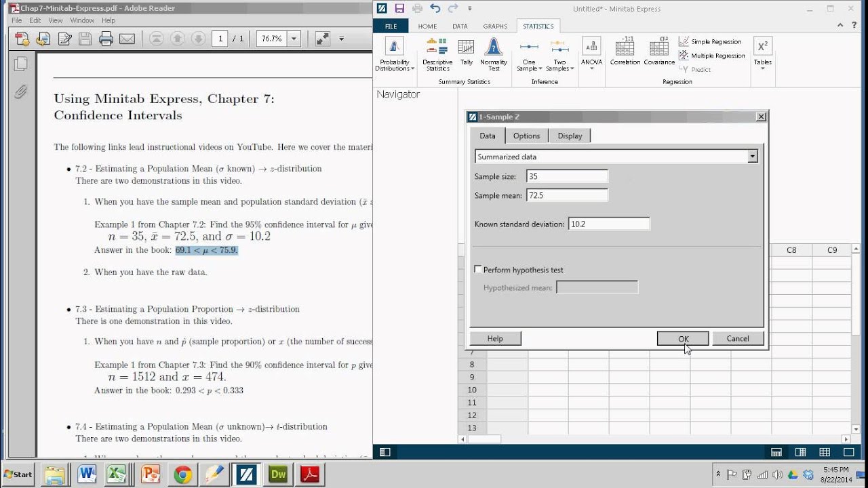
Task: Click the Windows Start button
Action: [x=18, y=474]
